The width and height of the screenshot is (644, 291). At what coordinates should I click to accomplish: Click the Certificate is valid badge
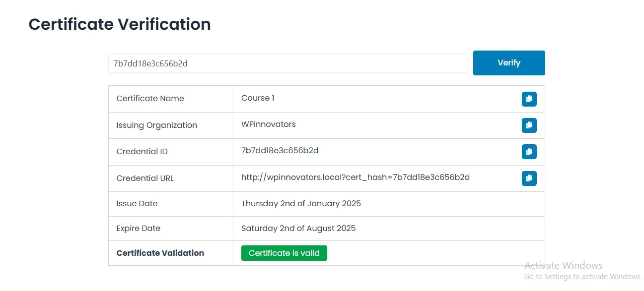coord(284,253)
